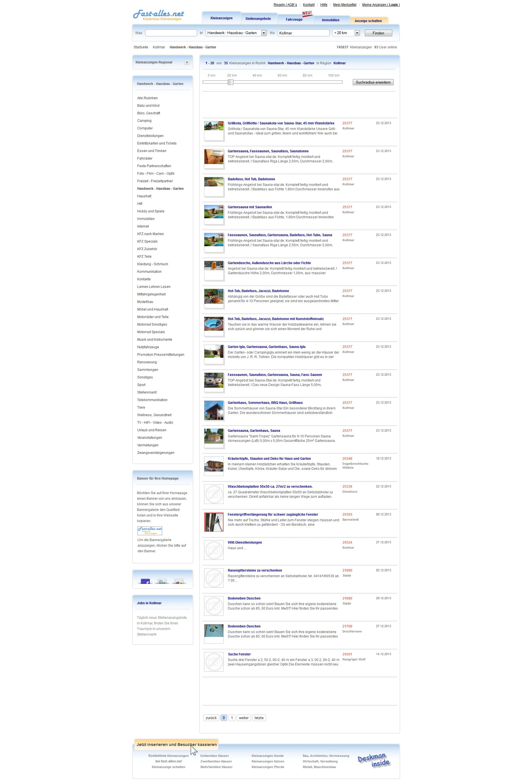Select the Alle Rubriken category

(147, 98)
